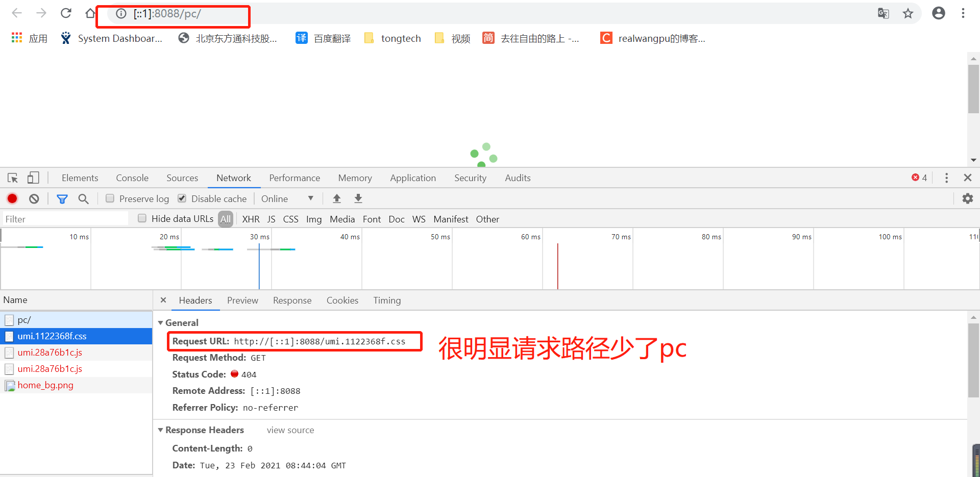
Task: Open the network requests filter funnel icon
Action: [62, 198]
